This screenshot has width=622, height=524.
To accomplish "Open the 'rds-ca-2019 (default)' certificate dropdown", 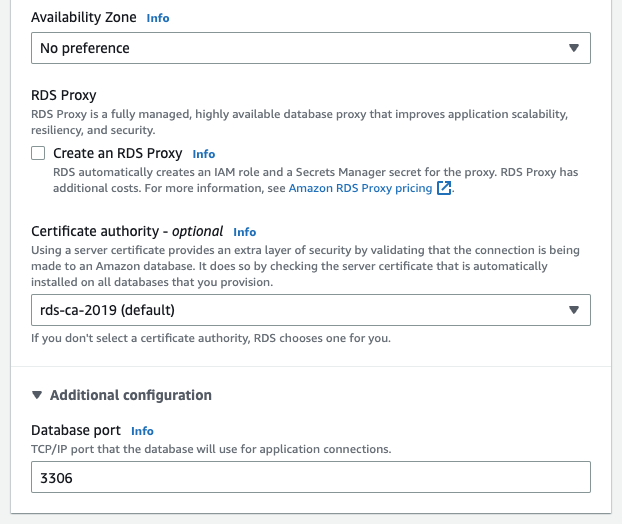I will 311,310.
